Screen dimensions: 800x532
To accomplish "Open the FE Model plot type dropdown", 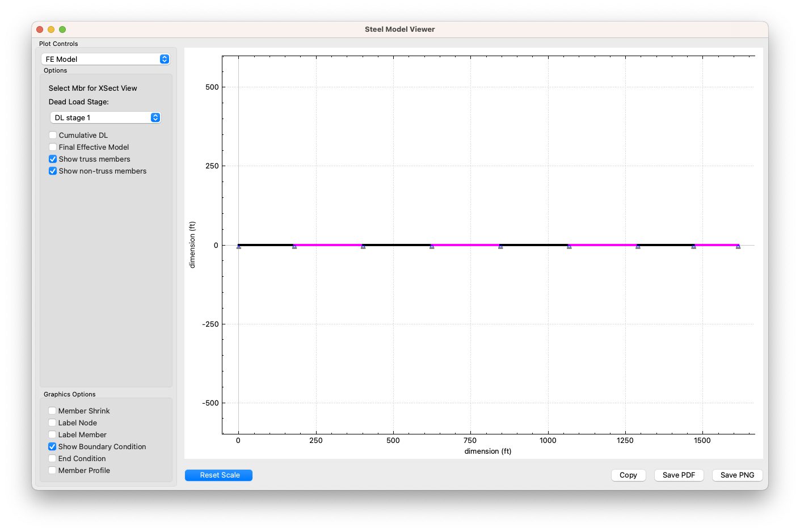I will (106, 59).
